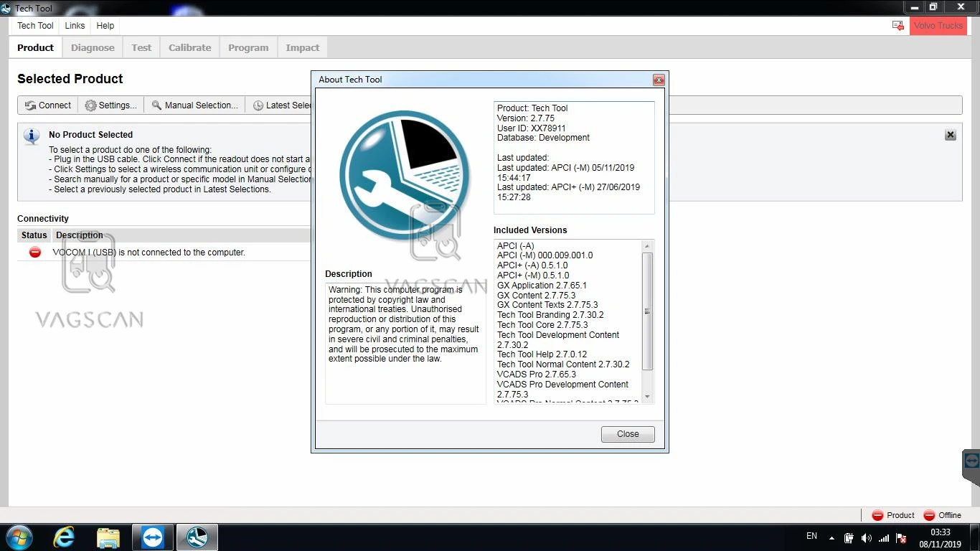Image resolution: width=980 pixels, height=551 pixels.
Task: Click the Latest Selections clock icon
Action: (258, 105)
